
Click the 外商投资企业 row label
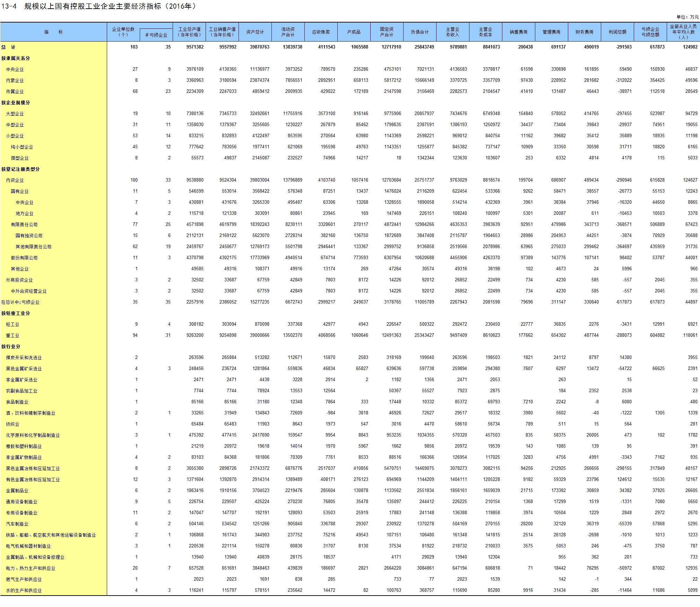point(19,280)
